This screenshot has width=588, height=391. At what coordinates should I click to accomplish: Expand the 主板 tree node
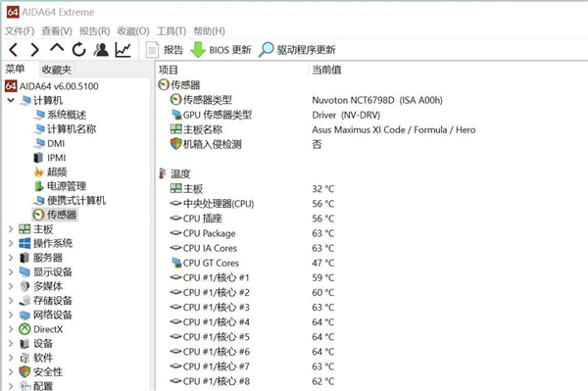(11, 229)
